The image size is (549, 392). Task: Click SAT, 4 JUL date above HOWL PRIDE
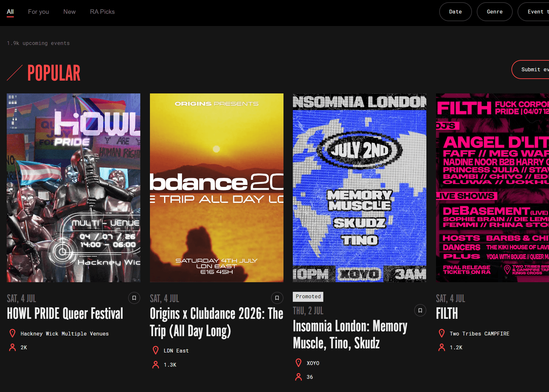(x=22, y=299)
